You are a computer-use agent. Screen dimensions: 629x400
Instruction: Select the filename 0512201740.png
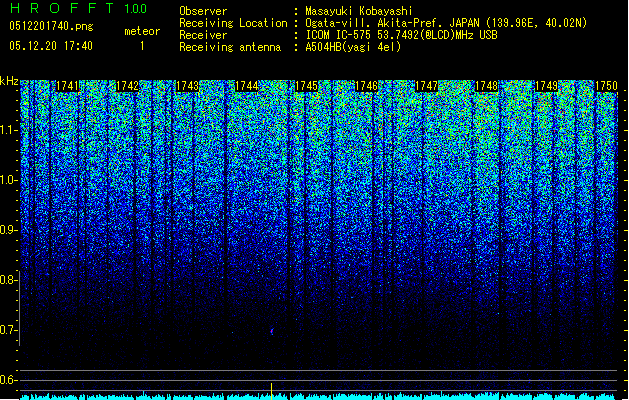click(51, 26)
